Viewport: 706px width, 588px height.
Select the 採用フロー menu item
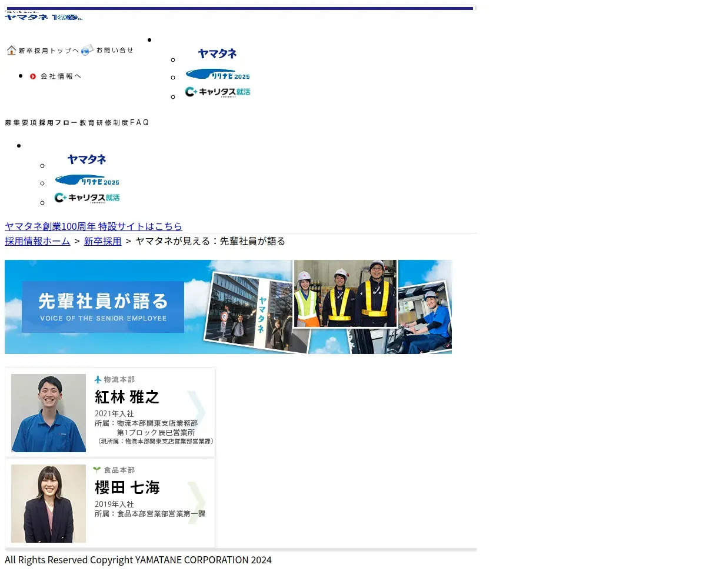(58, 122)
